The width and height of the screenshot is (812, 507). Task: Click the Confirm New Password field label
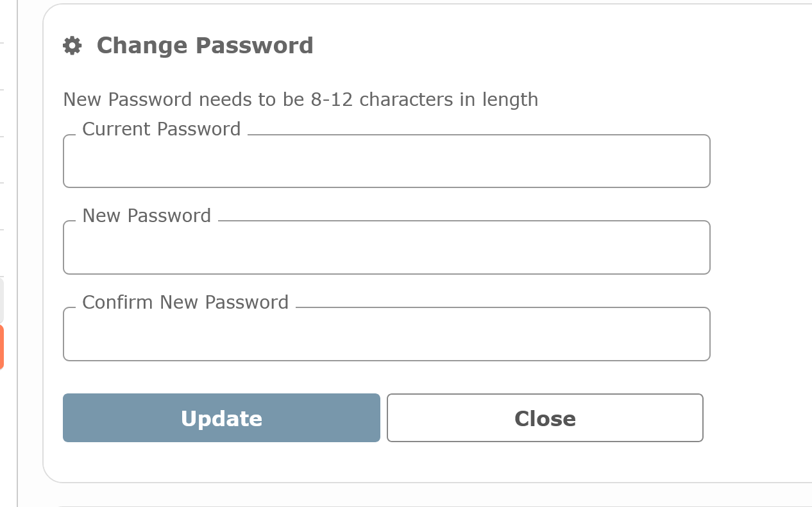pyautogui.click(x=185, y=302)
